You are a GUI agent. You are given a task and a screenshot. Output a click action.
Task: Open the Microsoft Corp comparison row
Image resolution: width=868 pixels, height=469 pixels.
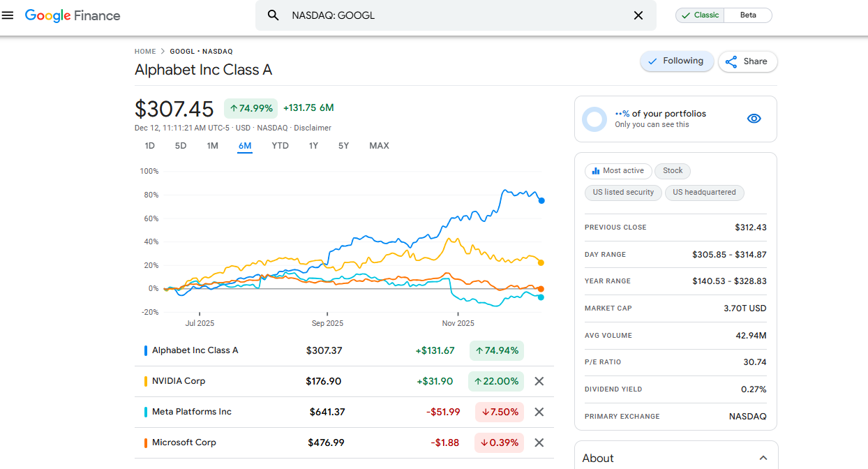(344, 442)
